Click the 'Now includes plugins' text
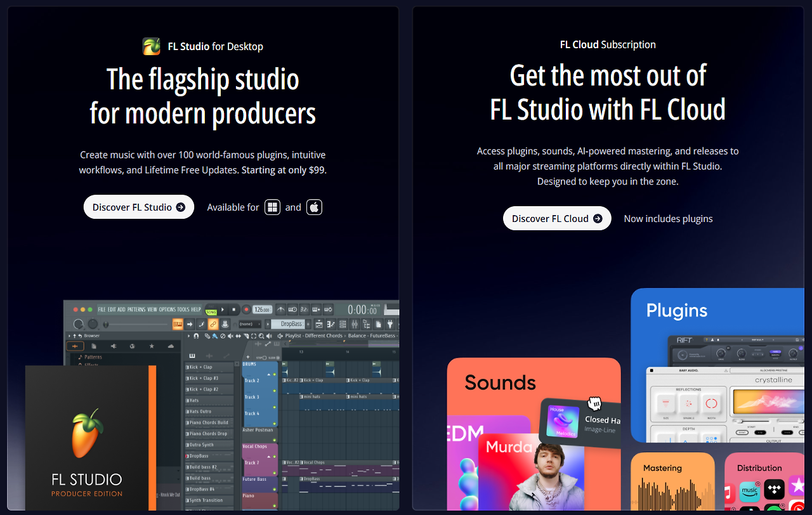This screenshot has width=812, height=515. coord(669,218)
